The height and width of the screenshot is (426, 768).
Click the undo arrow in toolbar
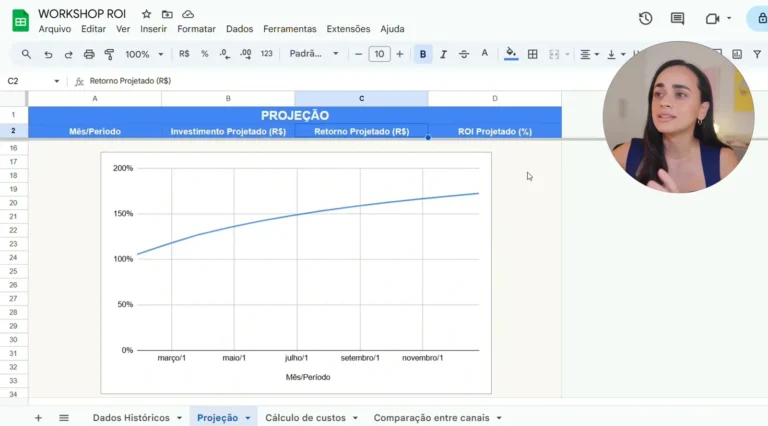pyautogui.click(x=48, y=54)
